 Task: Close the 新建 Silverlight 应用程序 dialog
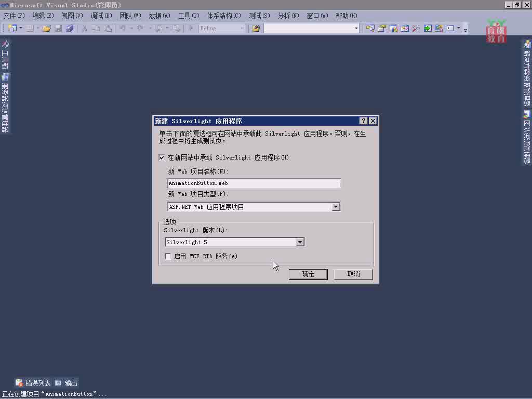pyautogui.click(x=373, y=121)
